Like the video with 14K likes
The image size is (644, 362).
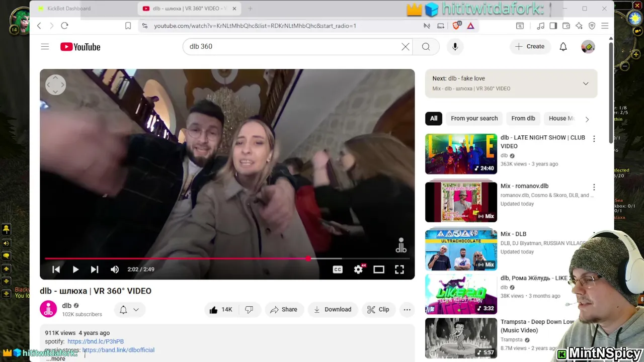[x=221, y=310]
